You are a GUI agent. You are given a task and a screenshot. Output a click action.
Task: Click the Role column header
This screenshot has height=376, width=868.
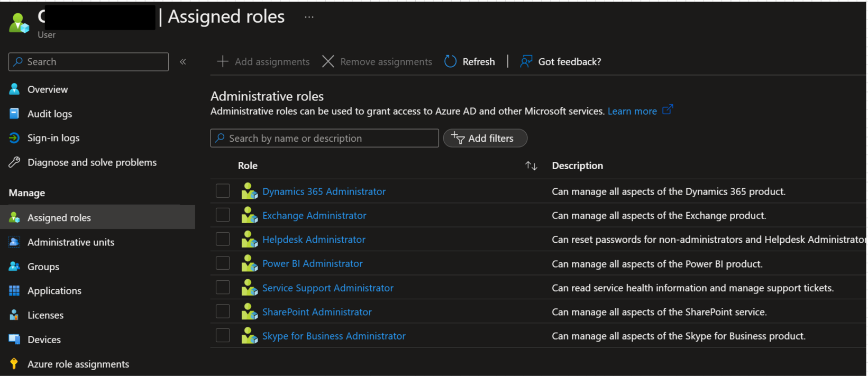(248, 166)
